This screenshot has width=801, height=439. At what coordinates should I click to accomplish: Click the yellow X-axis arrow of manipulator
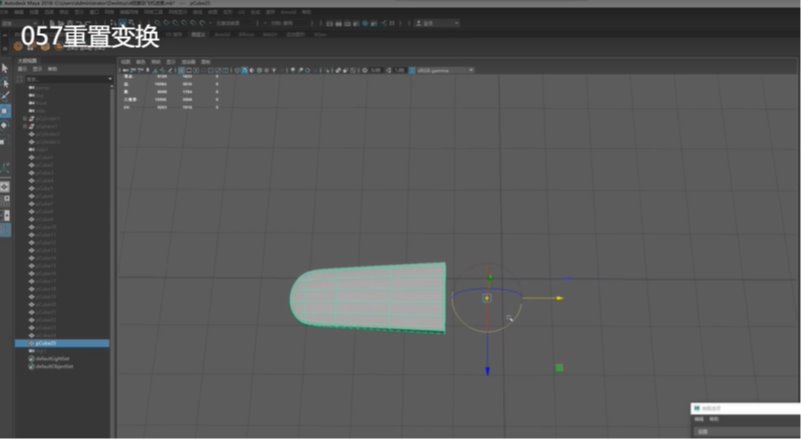(559, 298)
